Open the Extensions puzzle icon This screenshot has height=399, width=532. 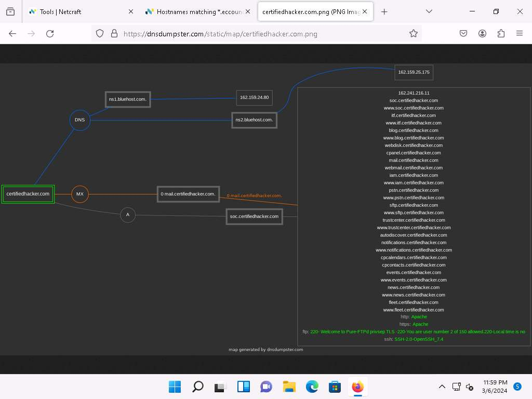coord(501,33)
